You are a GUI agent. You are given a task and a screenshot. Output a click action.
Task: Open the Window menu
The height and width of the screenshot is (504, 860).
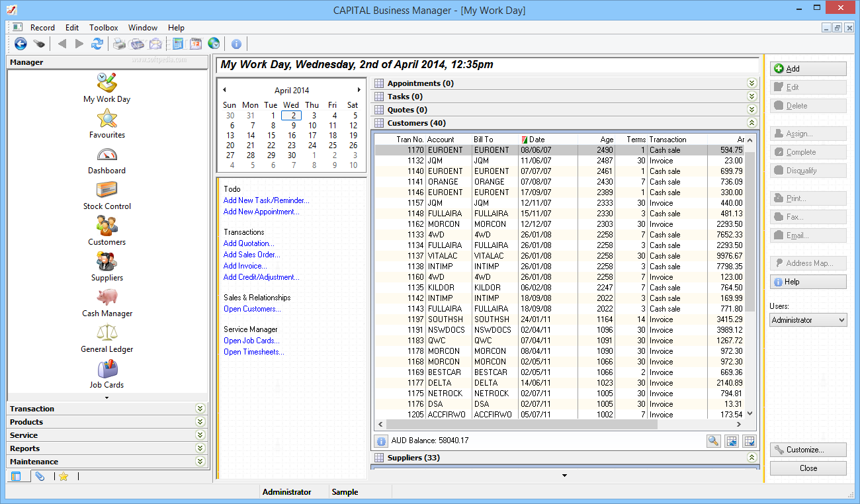point(143,28)
